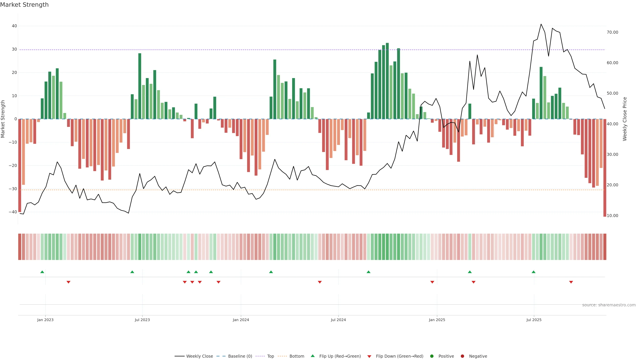Click Flip Up green triangle legend icon
The height and width of the screenshot is (362, 644).
click(312, 356)
